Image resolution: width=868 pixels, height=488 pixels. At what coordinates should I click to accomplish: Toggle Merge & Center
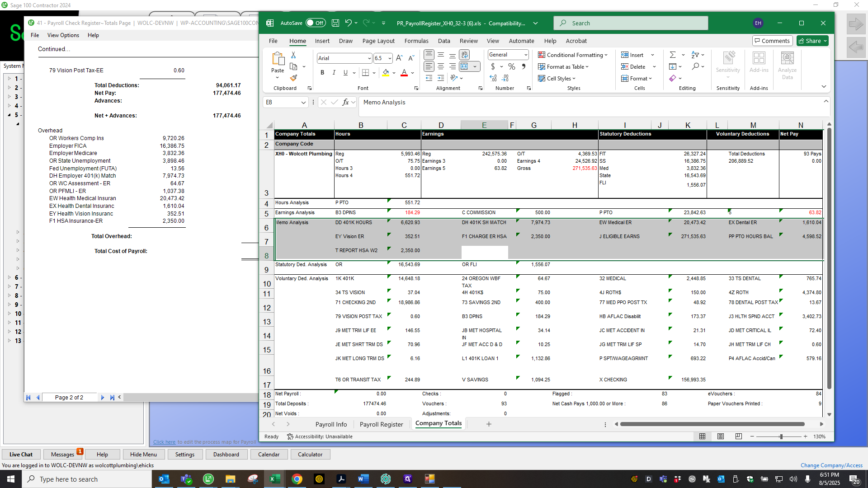pos(464,66)
